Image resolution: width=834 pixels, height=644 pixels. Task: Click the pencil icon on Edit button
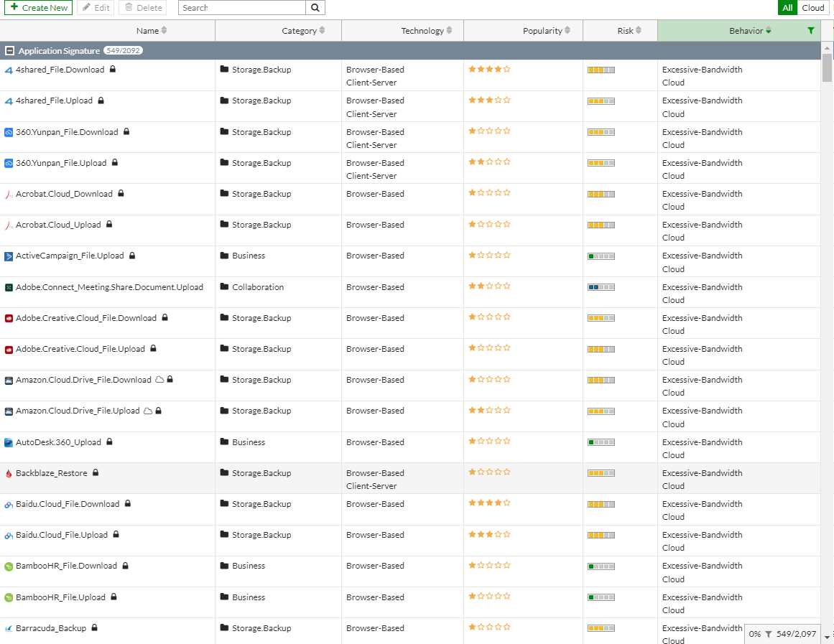pyautogui.click(x=86, y=7)
